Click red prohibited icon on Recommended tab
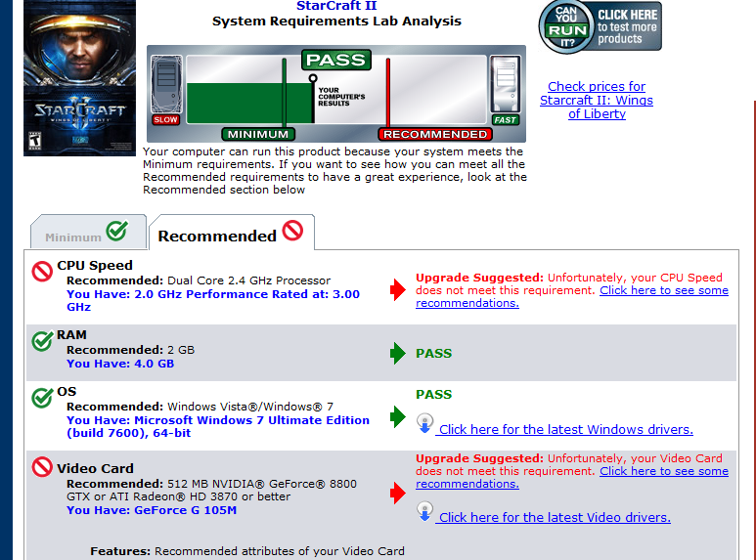Screen dimensions: 756x560 pyautogui.click(x=292, y=231)
